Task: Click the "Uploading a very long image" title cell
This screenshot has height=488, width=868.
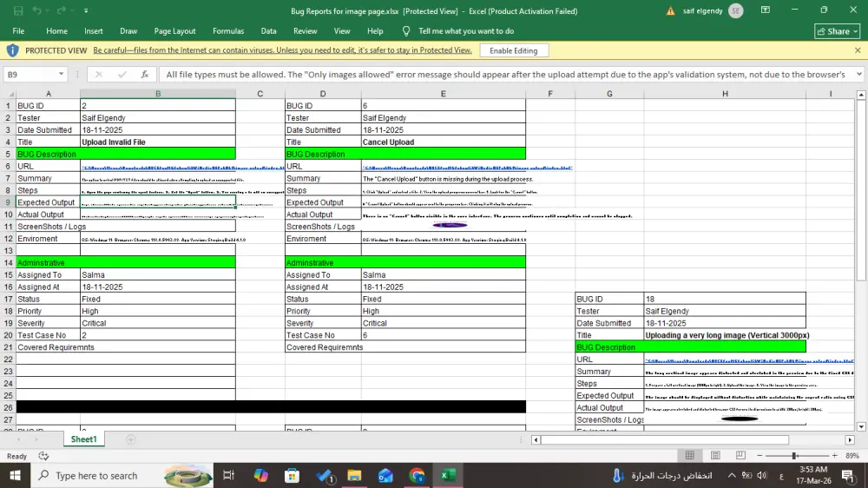Action: [725, 335]
